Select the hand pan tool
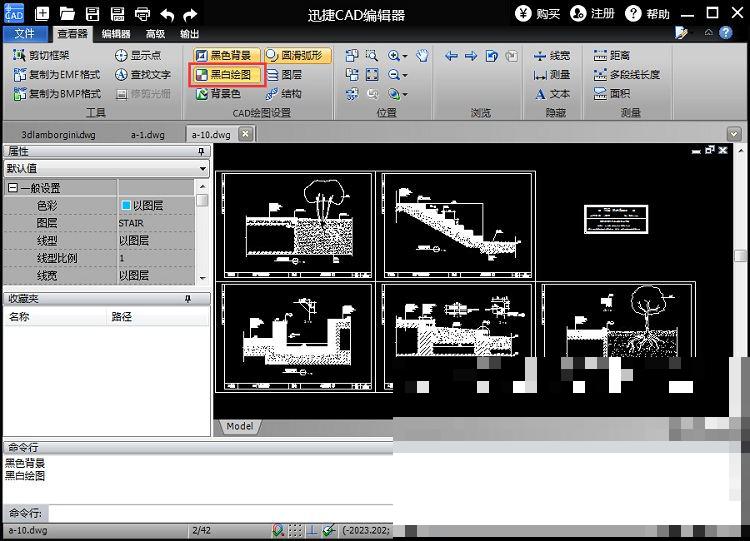750x541 pixels. point(422,55)
